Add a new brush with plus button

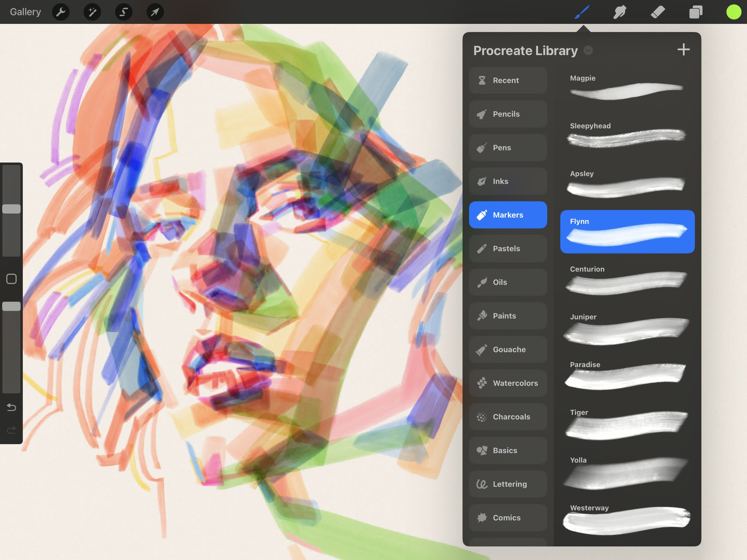[x=683, y=50]
